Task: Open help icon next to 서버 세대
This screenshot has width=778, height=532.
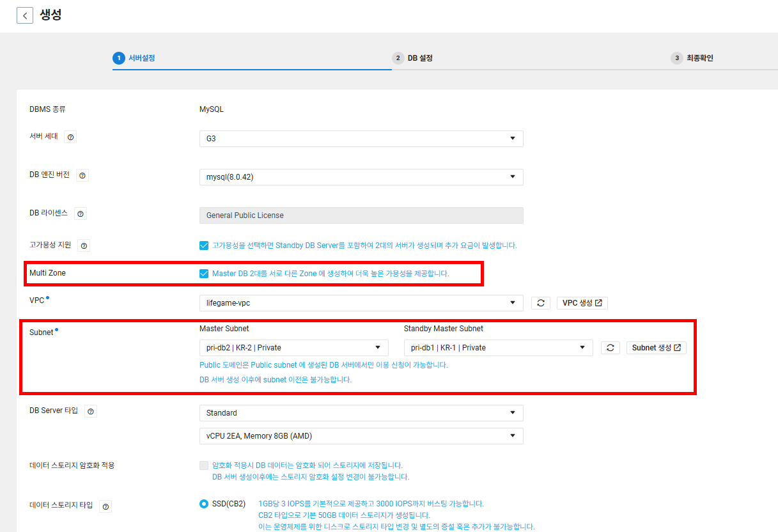Action: [x=70, y=137]
